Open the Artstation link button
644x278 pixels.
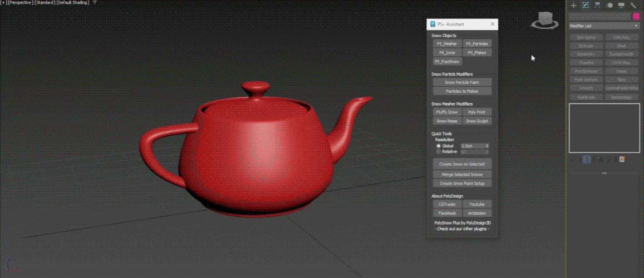477,213
